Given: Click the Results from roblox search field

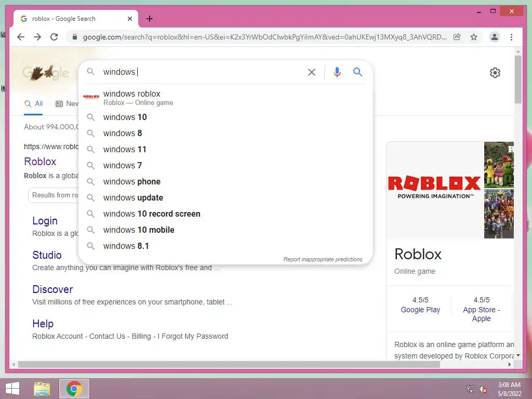Looking at the screenshot, I should [x=54, y=195].
